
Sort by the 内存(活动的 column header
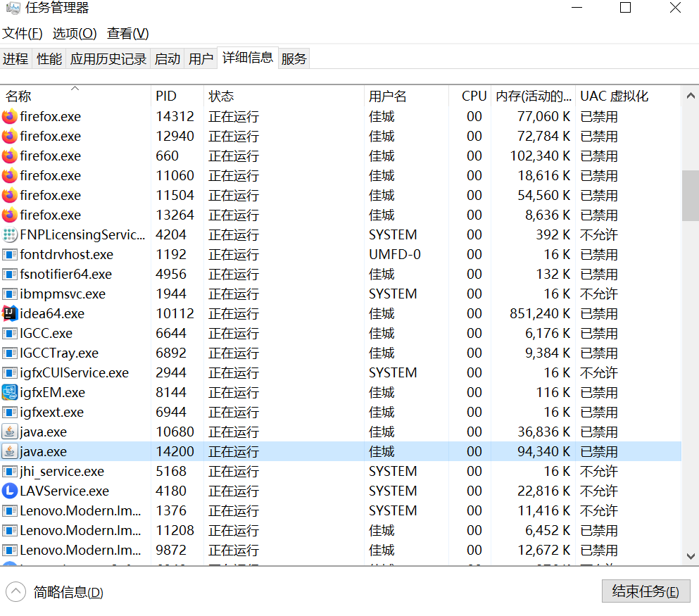coord(533,96)
